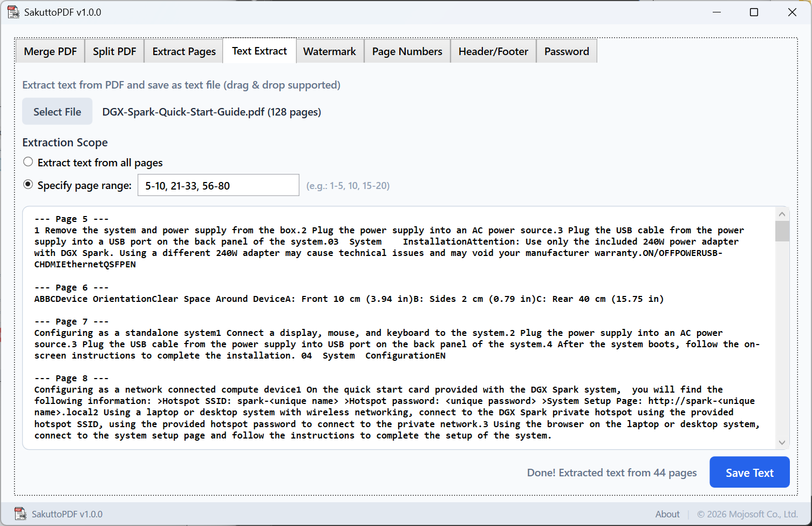Switch to the Password tab
812x526 pixels.
click(x=567, y=51)
